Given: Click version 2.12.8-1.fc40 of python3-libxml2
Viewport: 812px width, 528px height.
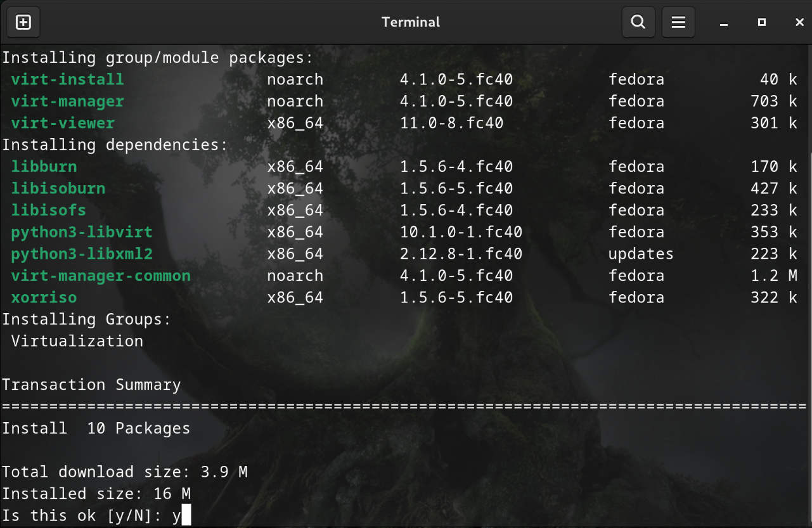Looking at the screenshot, I should 461,254.
